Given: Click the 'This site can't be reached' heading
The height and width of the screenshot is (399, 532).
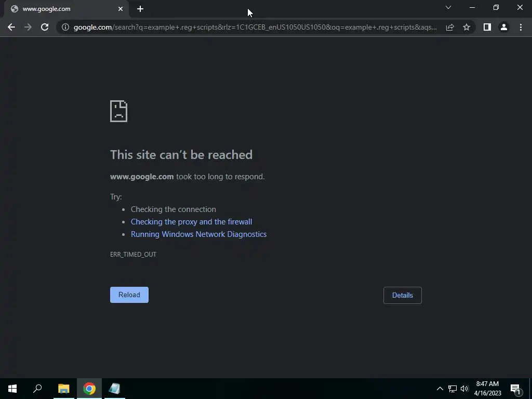Looking at the screenshot, I should pyautogui.click(x=181, y=155).
